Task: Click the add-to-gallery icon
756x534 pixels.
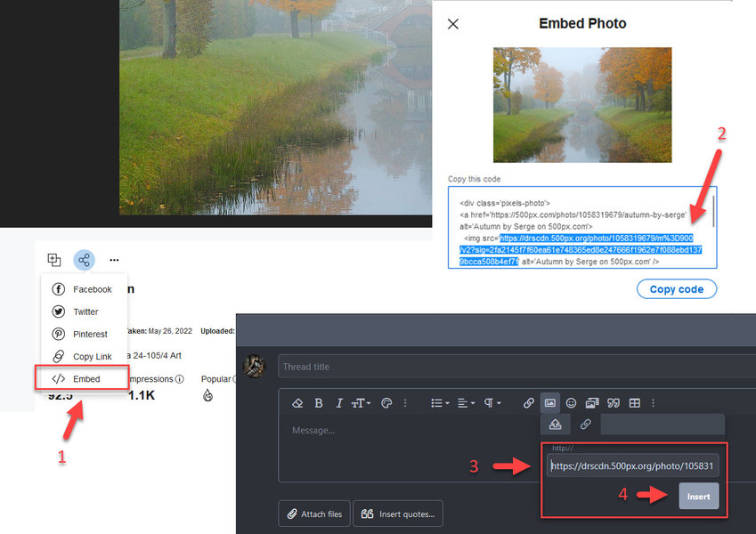Action: click(54, 260)
